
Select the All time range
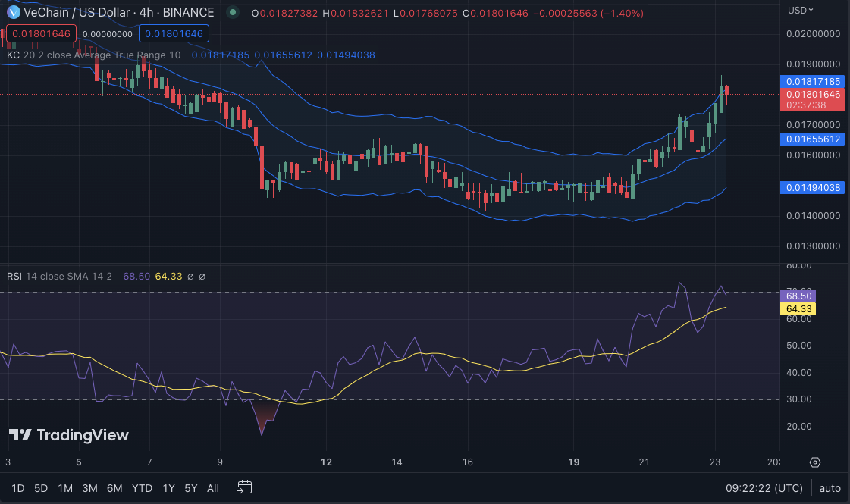(213, 488)
